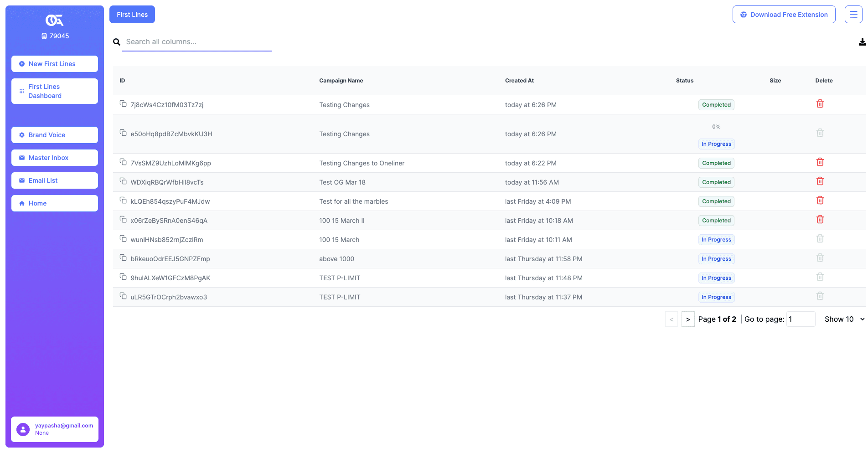Click the app logo in sidebar
The image size is (868, 453).
pyautogui.click(x=55, y=20)
